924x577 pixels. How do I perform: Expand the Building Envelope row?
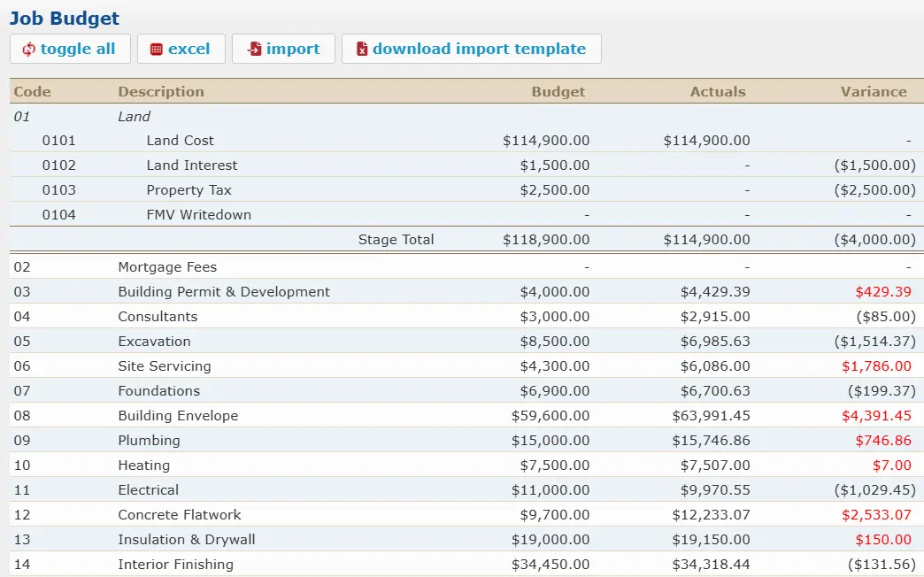[466, 415]
